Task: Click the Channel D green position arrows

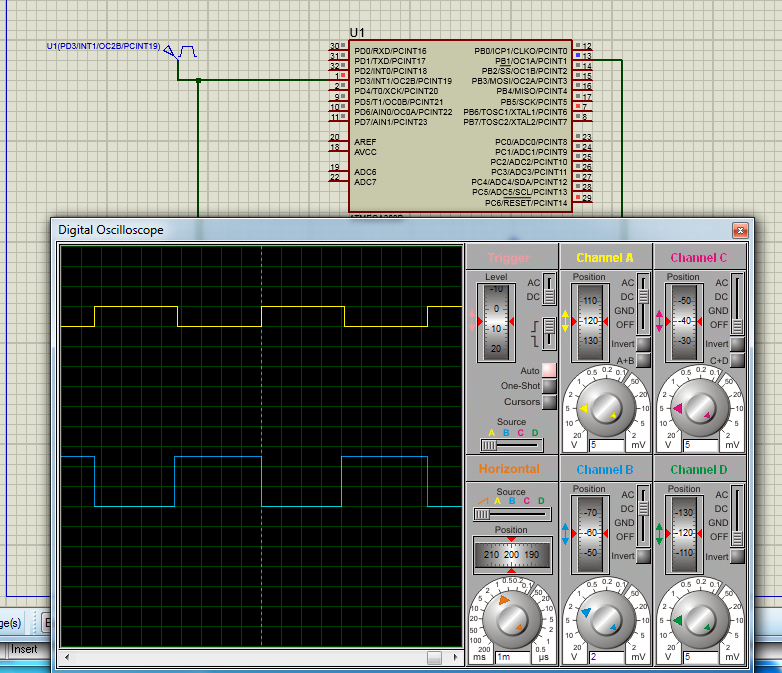Action: point(659,534)
